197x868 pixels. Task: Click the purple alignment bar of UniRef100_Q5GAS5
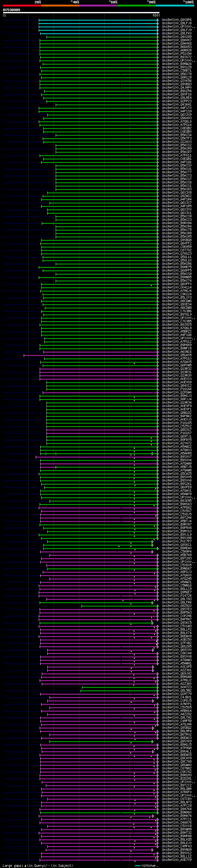point(91,355)
